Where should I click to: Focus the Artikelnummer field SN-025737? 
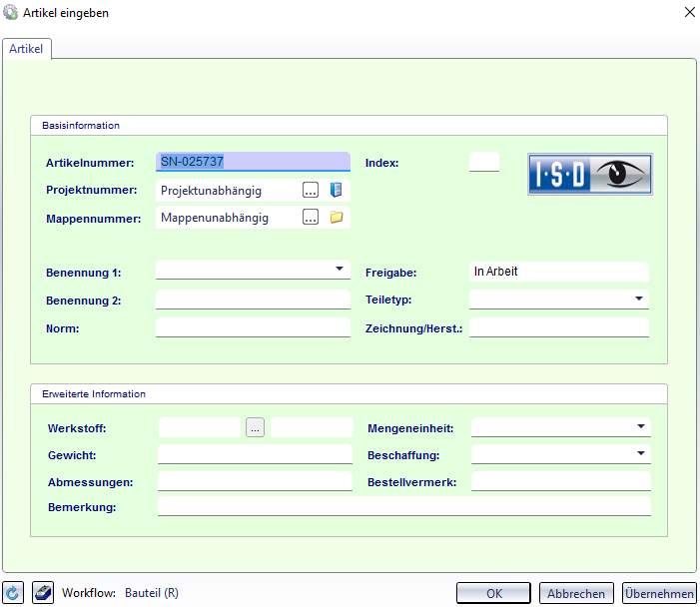(253, 162)
